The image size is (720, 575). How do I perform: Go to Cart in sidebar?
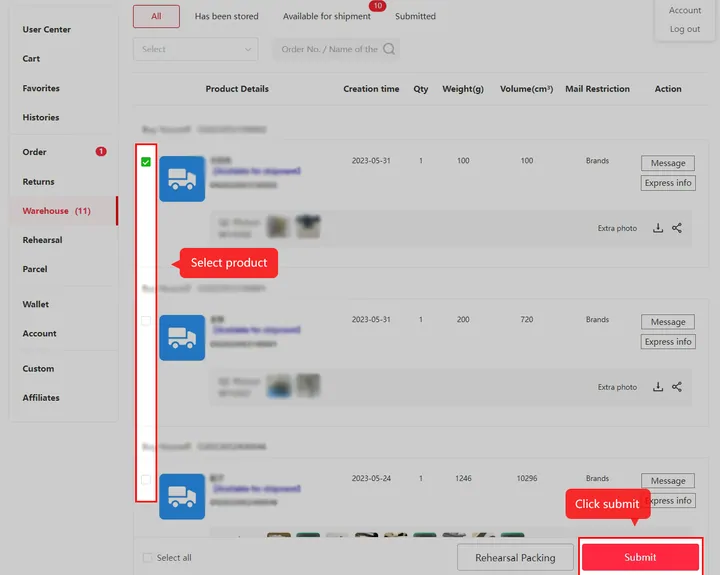pos(31,59)
